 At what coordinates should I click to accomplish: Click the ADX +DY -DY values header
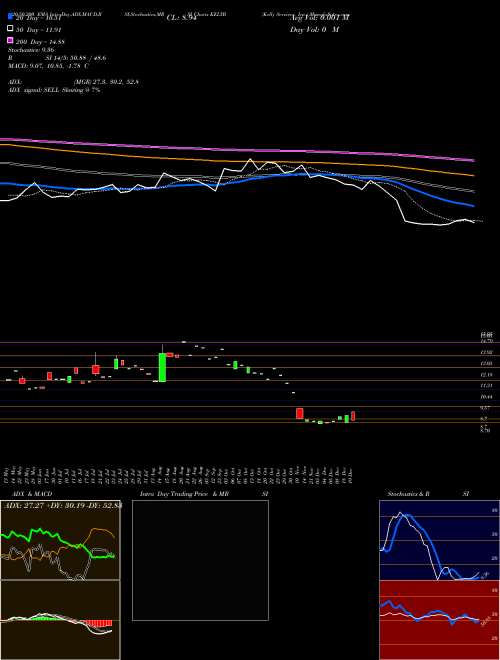pyautogui.click(x=63, y=506)
